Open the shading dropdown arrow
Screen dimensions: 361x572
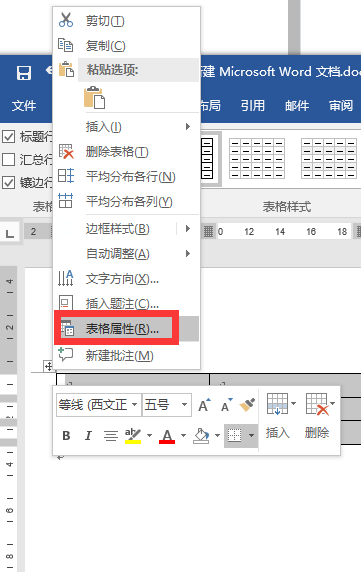(217, 435)
